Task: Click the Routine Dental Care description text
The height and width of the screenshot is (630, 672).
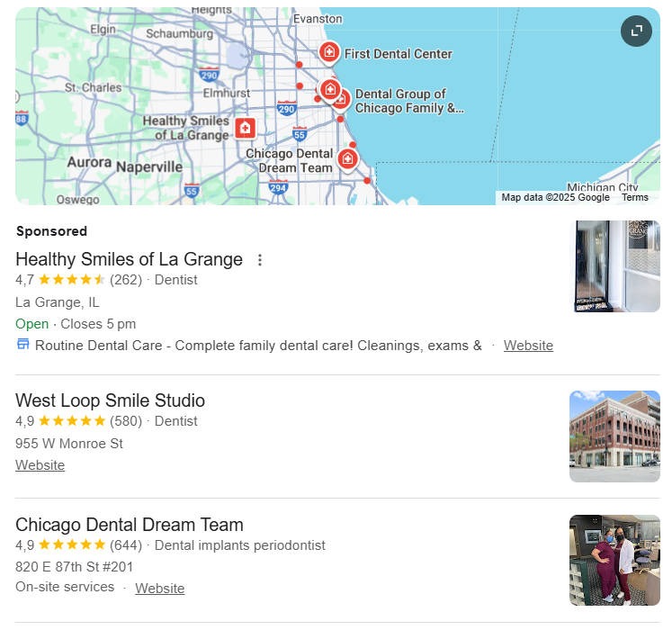Action: click(258, 346)
